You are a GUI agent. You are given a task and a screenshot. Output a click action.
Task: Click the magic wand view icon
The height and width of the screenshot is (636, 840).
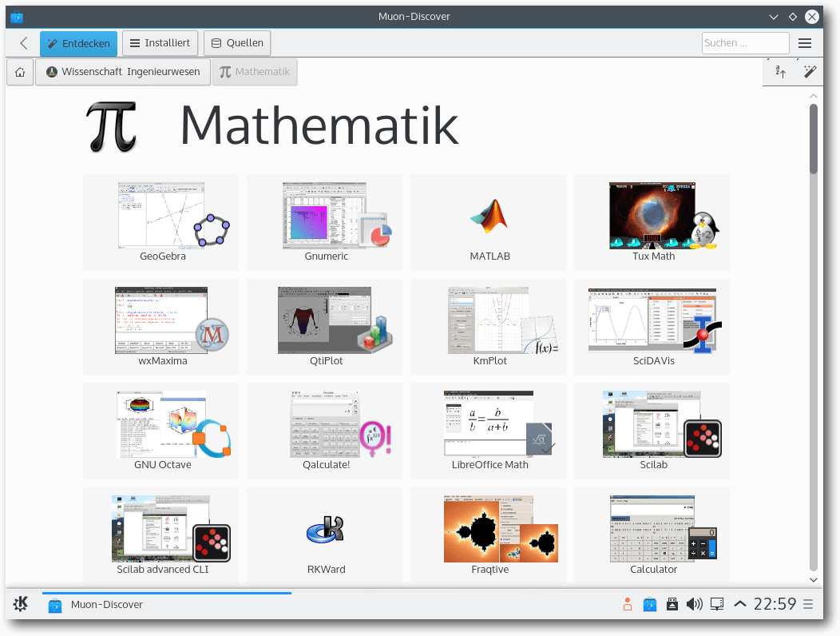[x=810, y=71]
